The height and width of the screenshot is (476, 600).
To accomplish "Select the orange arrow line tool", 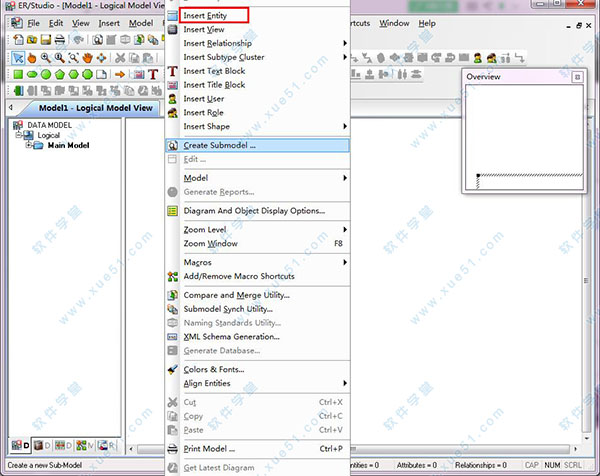I will (x=120, y=74).
